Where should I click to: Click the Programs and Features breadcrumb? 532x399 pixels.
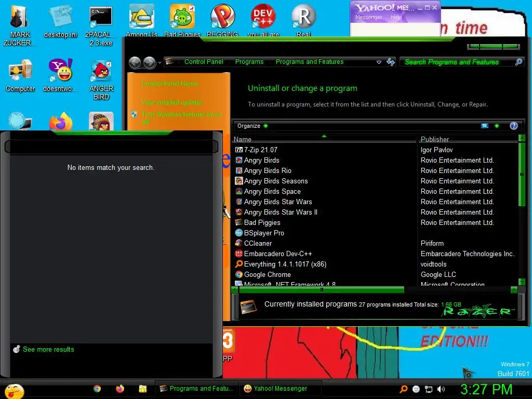coord(310,62)
